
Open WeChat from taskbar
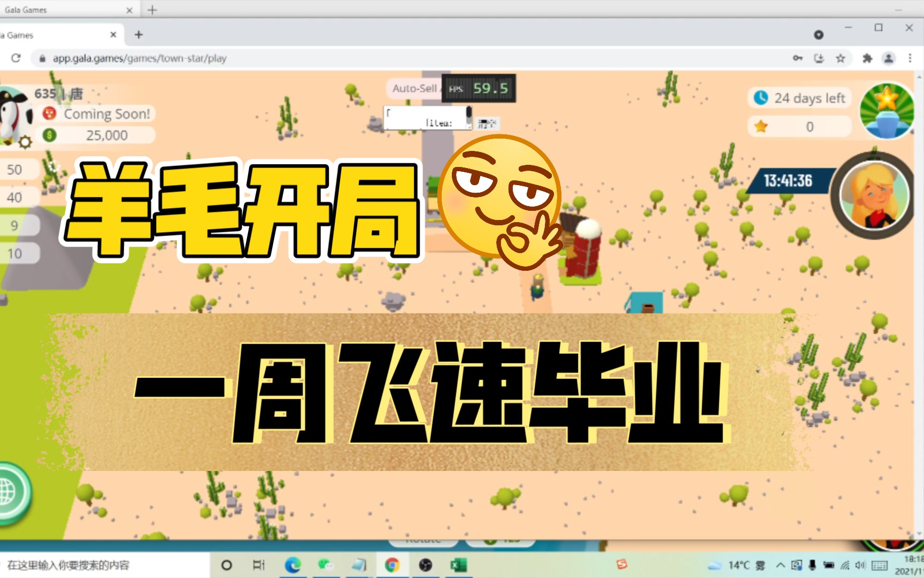[x=326, y=565]
